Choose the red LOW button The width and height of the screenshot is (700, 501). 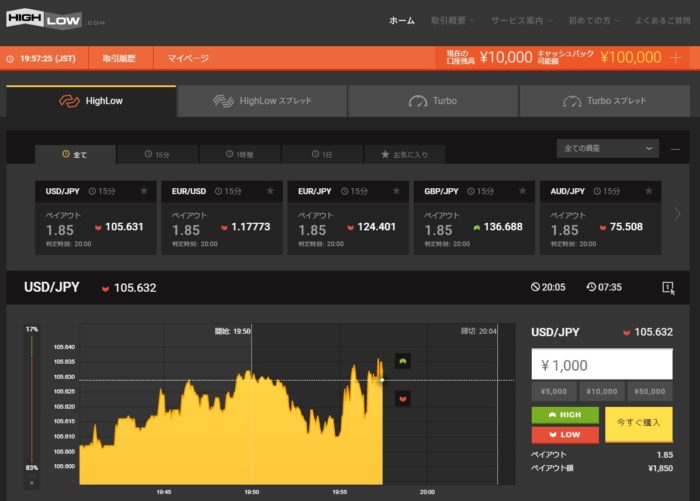(x=565, y=434)
